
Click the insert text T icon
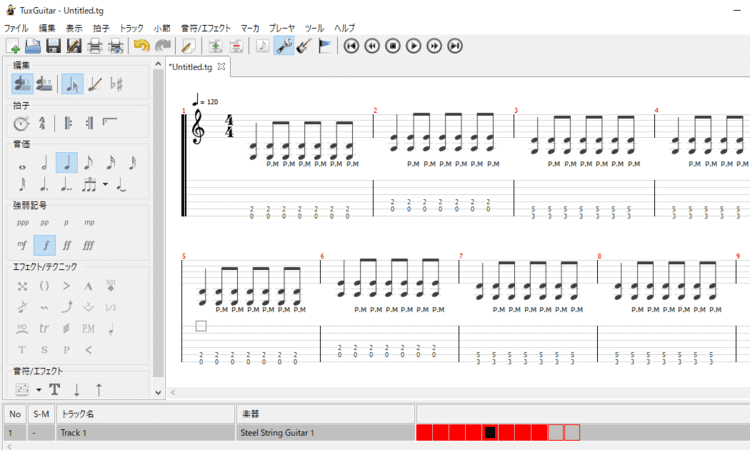click(55, 389)
